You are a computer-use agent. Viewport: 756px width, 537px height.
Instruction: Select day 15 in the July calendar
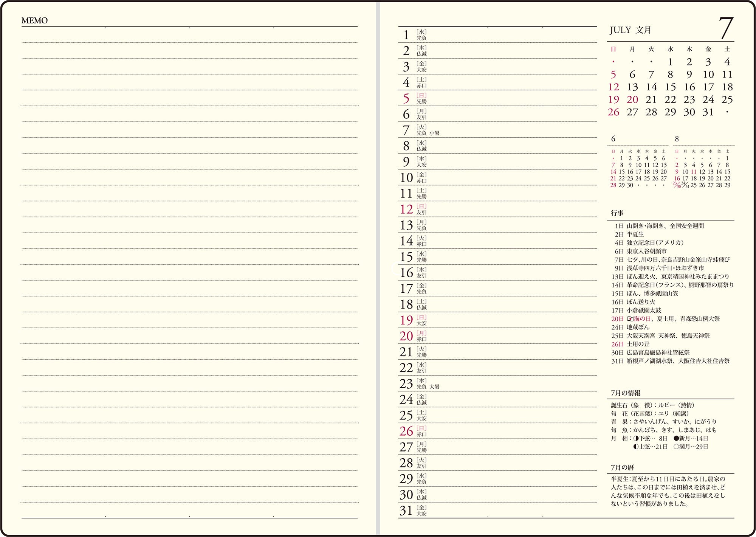[670, 87]
